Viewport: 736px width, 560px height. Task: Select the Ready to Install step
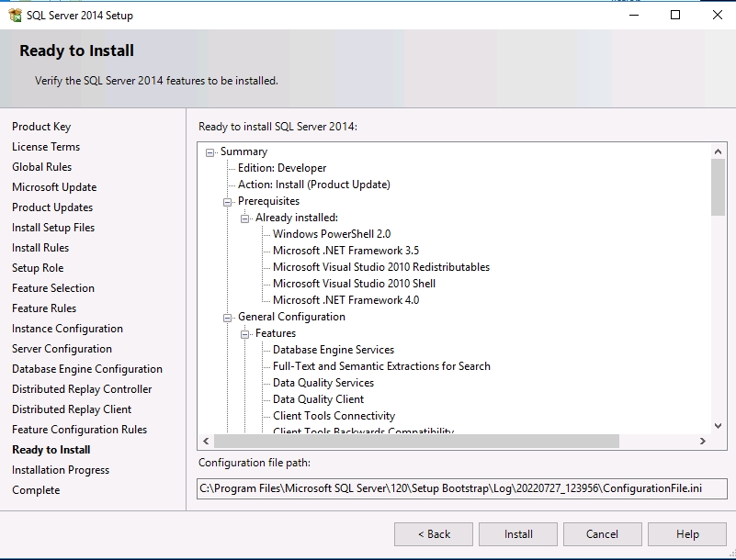click(51, 449)
